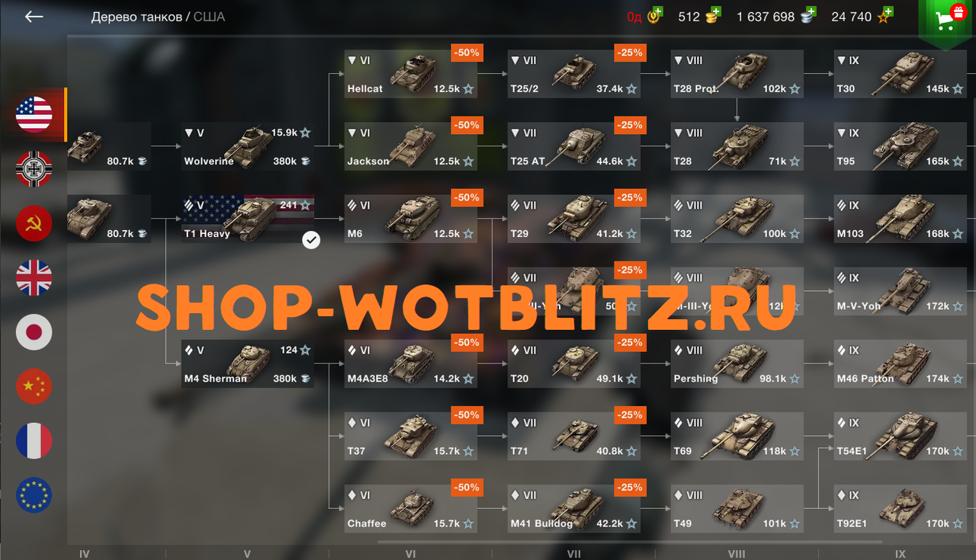Add credits using green plus icon
The width and height of the screenshot is (976, 560).
click(811, 12)
